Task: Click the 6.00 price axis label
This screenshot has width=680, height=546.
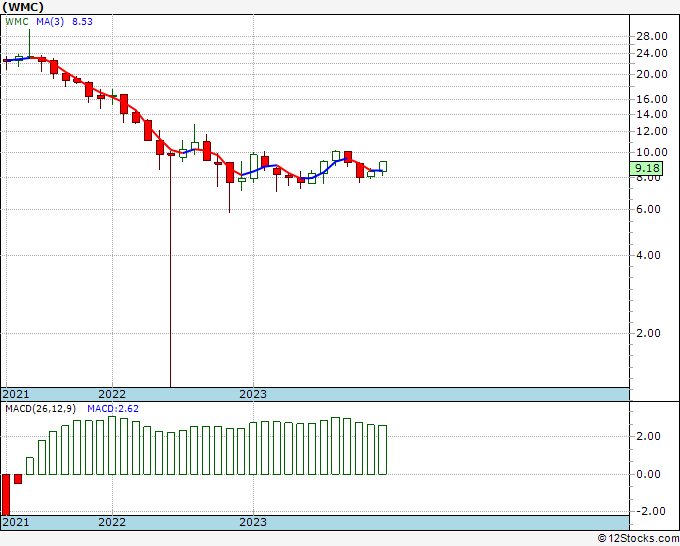Action: pyautogui.click(x=648, y=209)
